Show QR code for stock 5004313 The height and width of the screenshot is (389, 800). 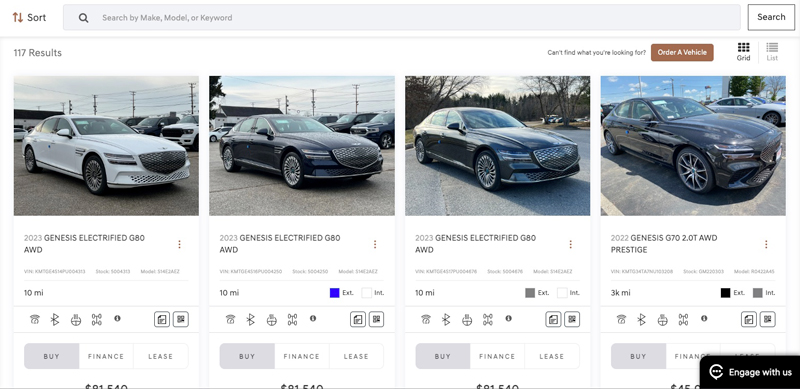181,319
